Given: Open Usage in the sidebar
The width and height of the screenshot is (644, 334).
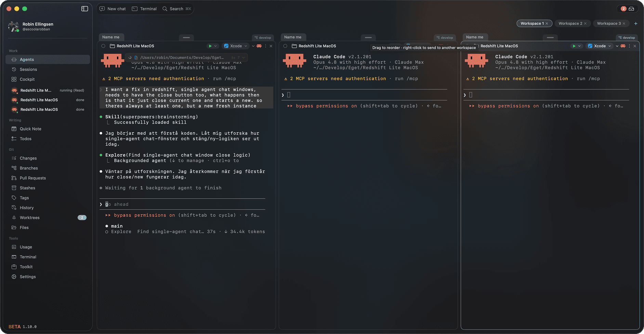Looking at the screenshot, I should (48, 247).
